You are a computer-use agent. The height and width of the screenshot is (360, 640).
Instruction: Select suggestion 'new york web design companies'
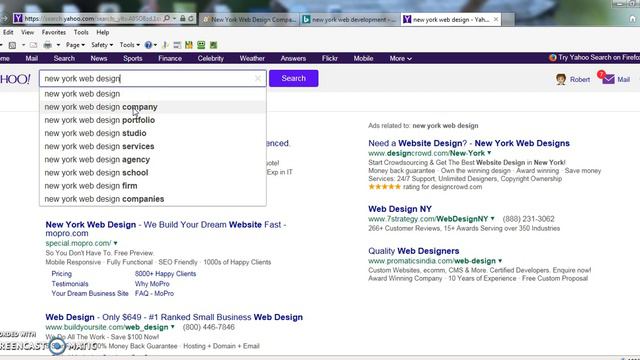tap(153, 199)
